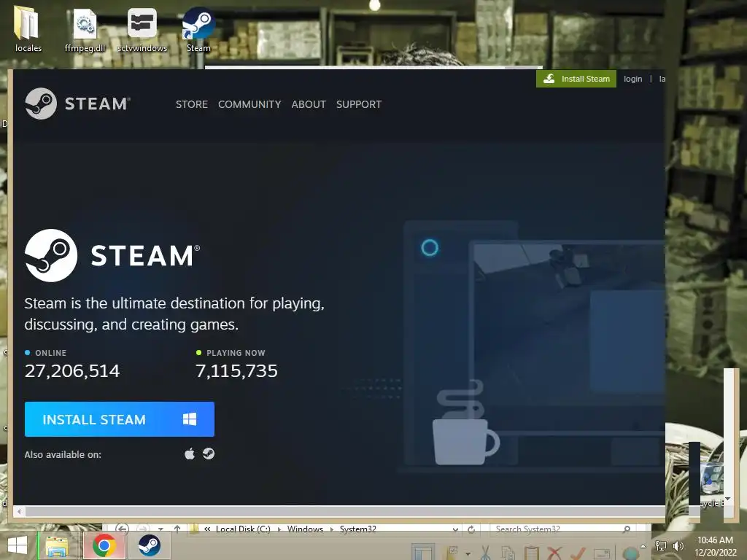Image resolution: width=747 pixels, height=560 pixels.
Task: Choose the Apple macOS download icon
Action: (x=190, y=454)
